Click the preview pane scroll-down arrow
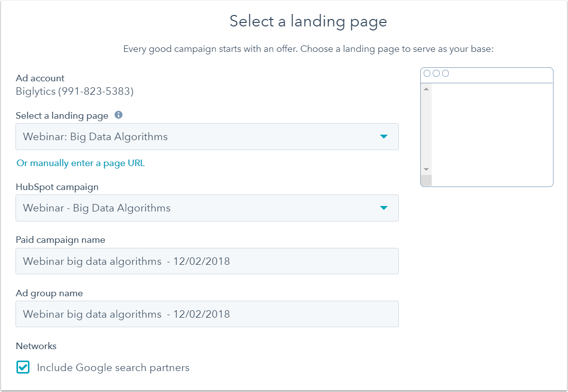The height and width of the screenshot is (392, 568). click(426, 170)
